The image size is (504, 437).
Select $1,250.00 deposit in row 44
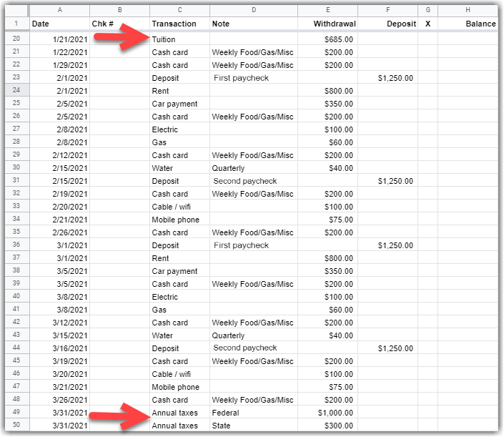388,348
